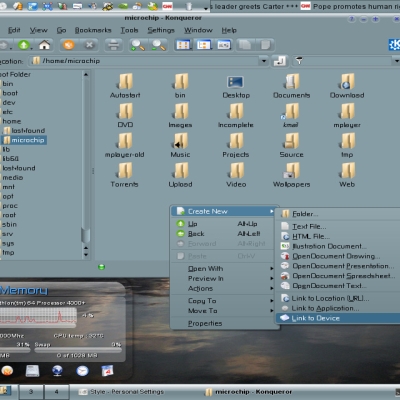Print using the printer toolbar icon
Viewport: 400px width, 400px height.
click(114, 45)
